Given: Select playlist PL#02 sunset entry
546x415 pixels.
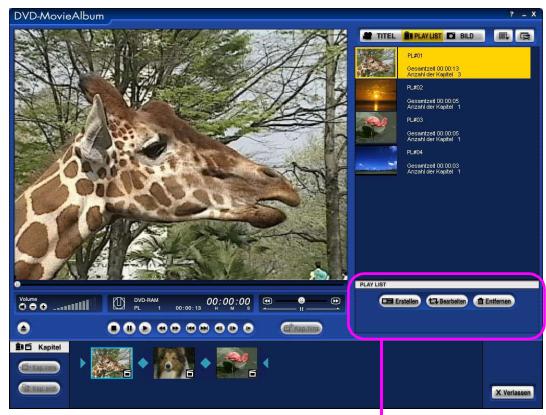Looking at the screenshot, I should point(443,96).
